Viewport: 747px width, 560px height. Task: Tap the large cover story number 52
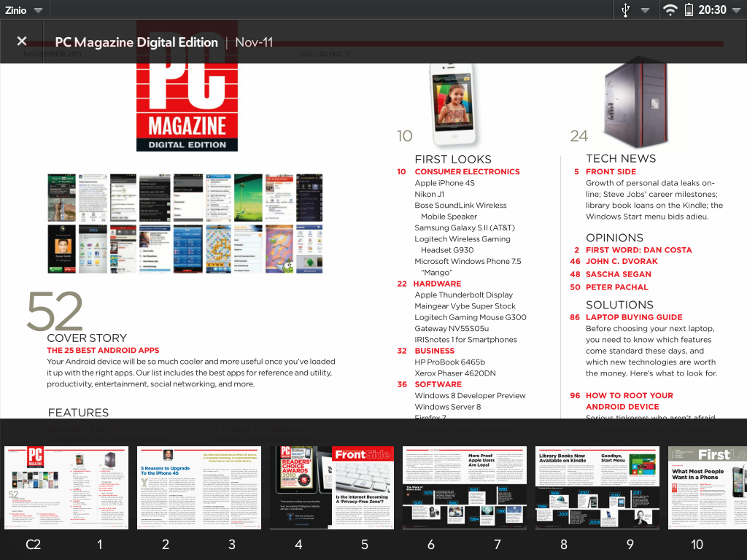tap(55, 311)
